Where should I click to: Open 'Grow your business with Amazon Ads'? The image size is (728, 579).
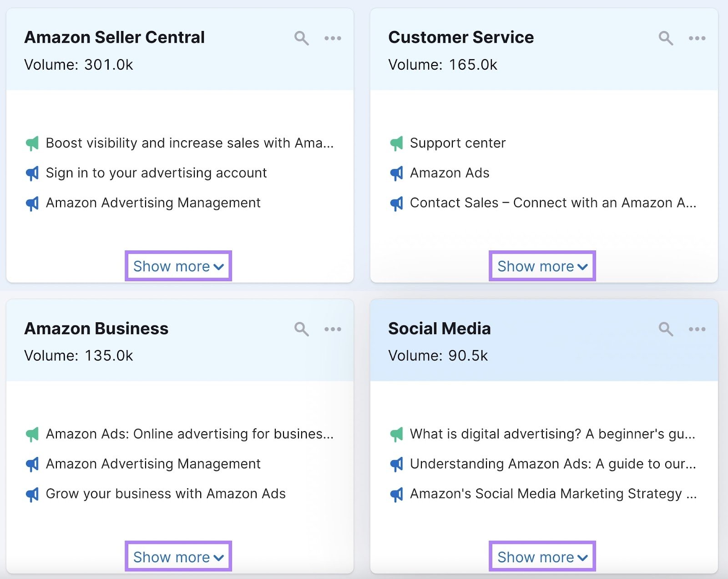pyautogui.click(x=166, y=494)
